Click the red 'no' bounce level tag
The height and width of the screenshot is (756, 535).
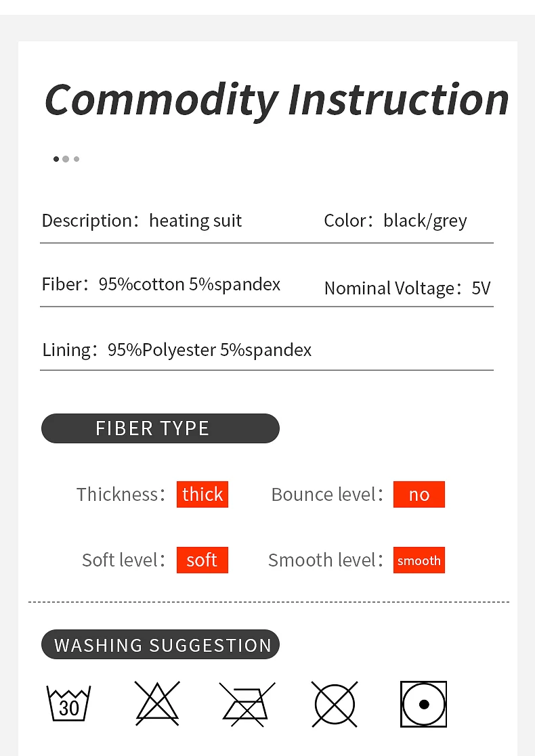click(419, 495)
